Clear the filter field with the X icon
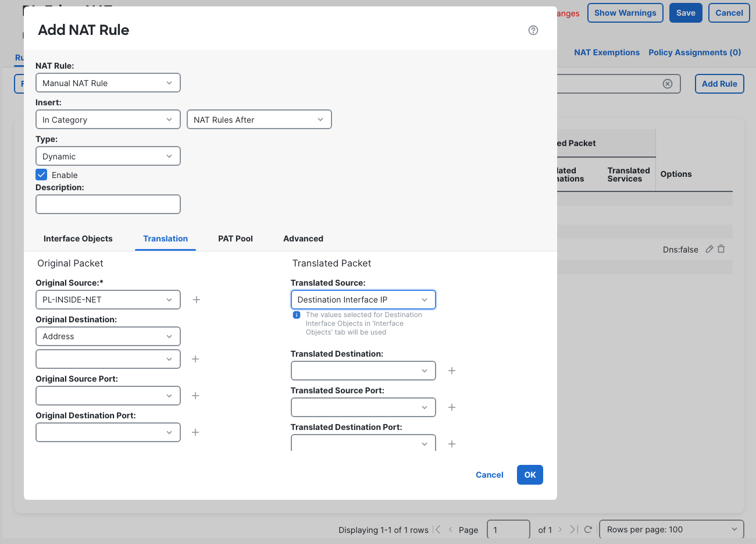The image size is (756, 544). 668,84
